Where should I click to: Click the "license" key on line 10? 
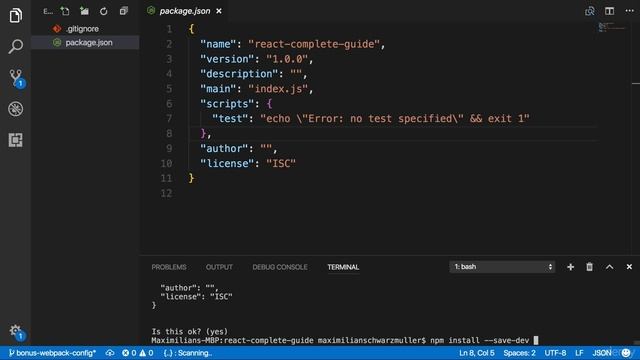click(x=227, y=164)
